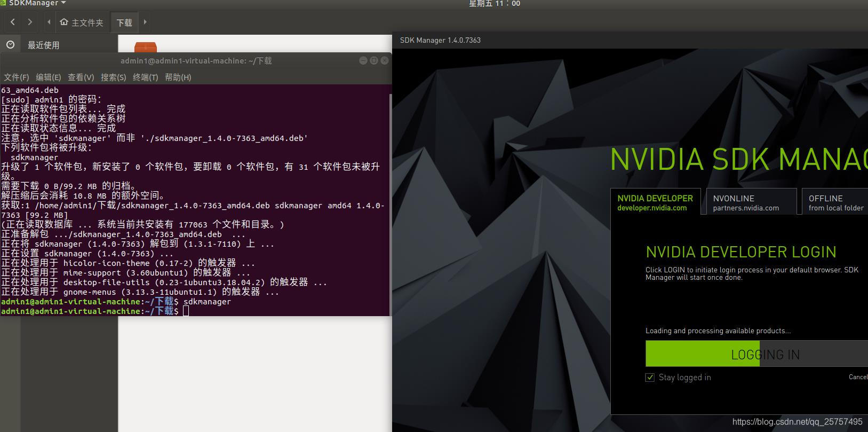Click the right path-bar scroll arrow
This screenshot has height=432, width=868.
(x=145, y=22)
